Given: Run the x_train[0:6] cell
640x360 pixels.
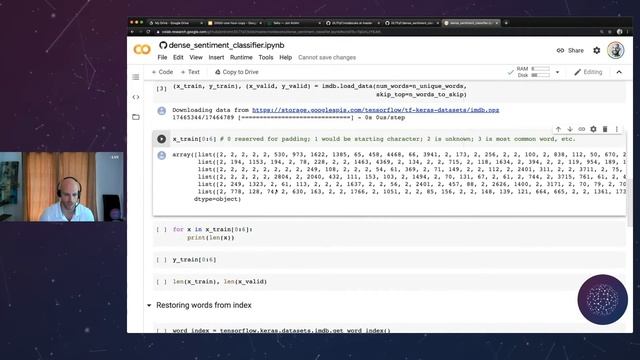Looking at the screenshot, I should (x=162, y=139).
